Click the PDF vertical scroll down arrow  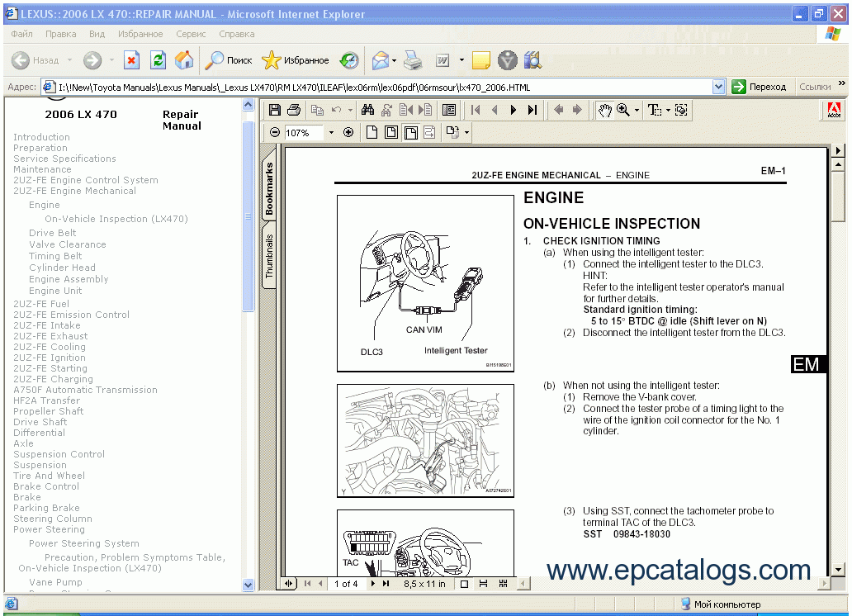(839, 570)
